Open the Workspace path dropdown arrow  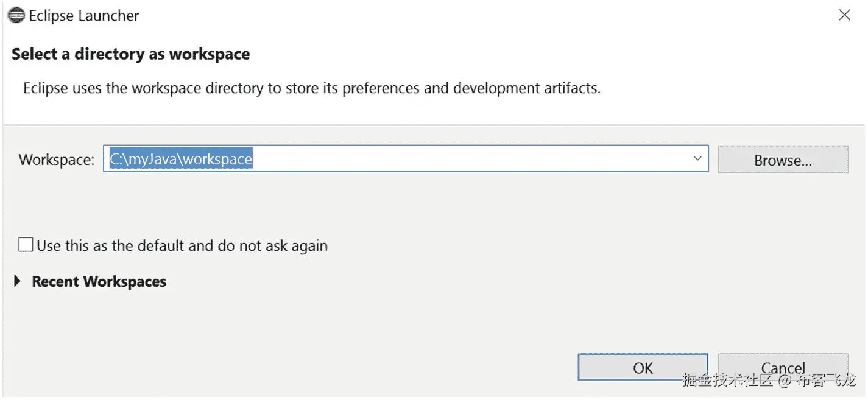click(x=697, y=158)
